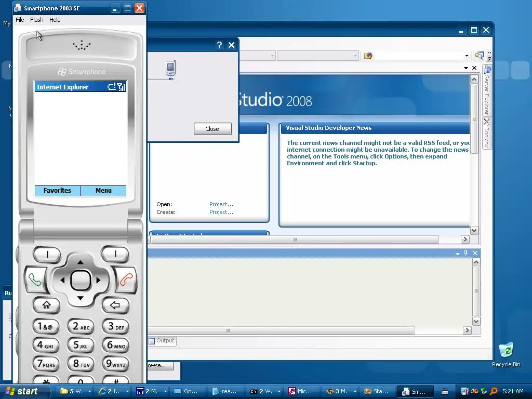Tap the 1 key on keypad
532x399 pixels.
[46, 326]
